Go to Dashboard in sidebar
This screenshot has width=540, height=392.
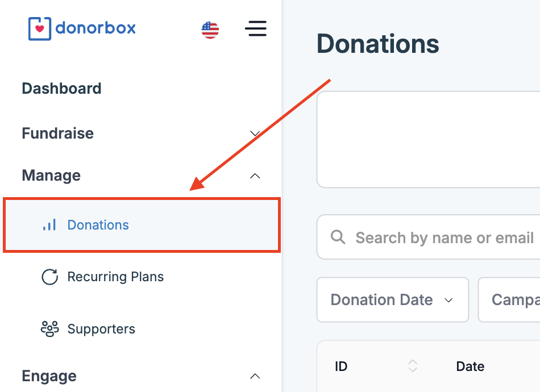[61, 89]
